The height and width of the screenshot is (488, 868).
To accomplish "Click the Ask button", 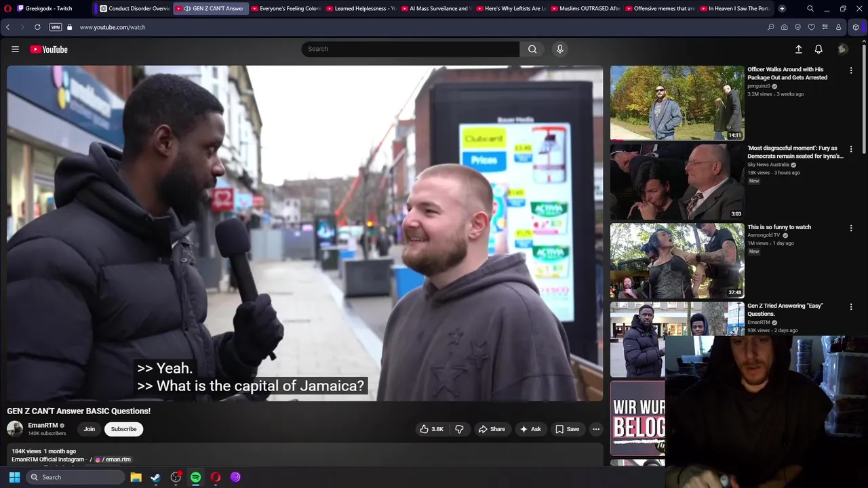I will [x=530, y=429].
